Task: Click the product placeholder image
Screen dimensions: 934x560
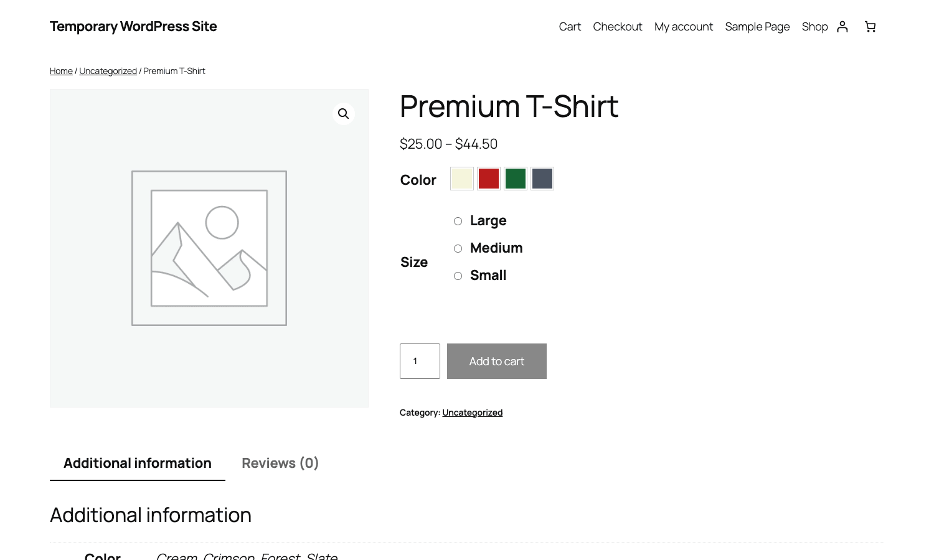Action: coord(209,248)
